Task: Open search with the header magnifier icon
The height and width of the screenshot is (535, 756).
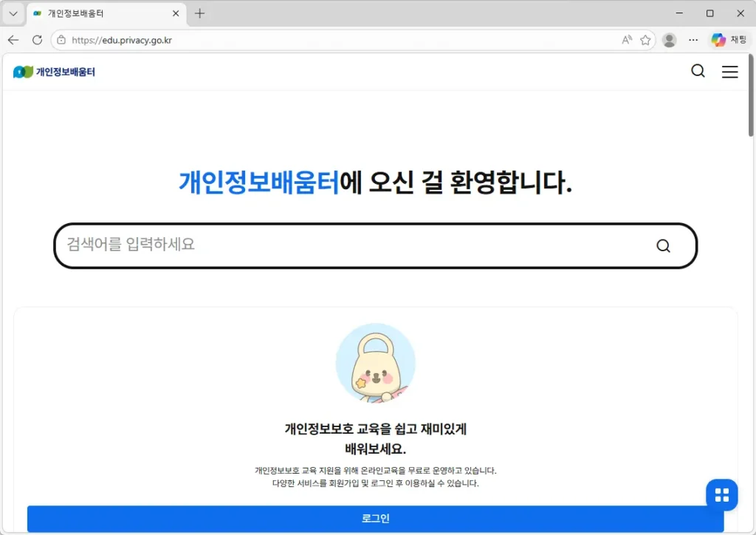Action: pos(698,71)
